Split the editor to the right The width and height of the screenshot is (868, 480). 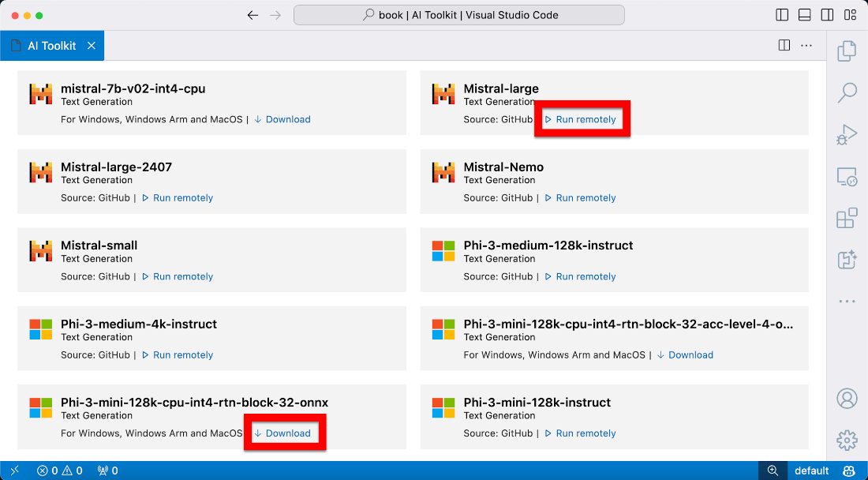tap(784, 46)
